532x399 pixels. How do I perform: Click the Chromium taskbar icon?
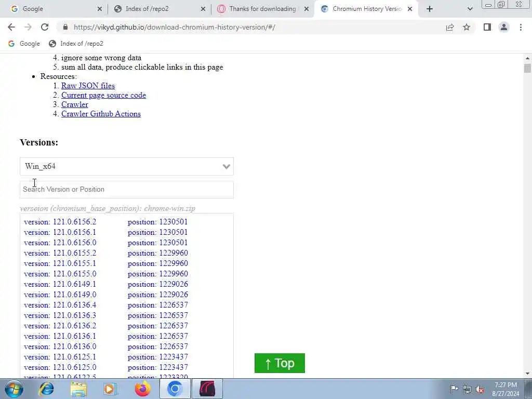175,389
